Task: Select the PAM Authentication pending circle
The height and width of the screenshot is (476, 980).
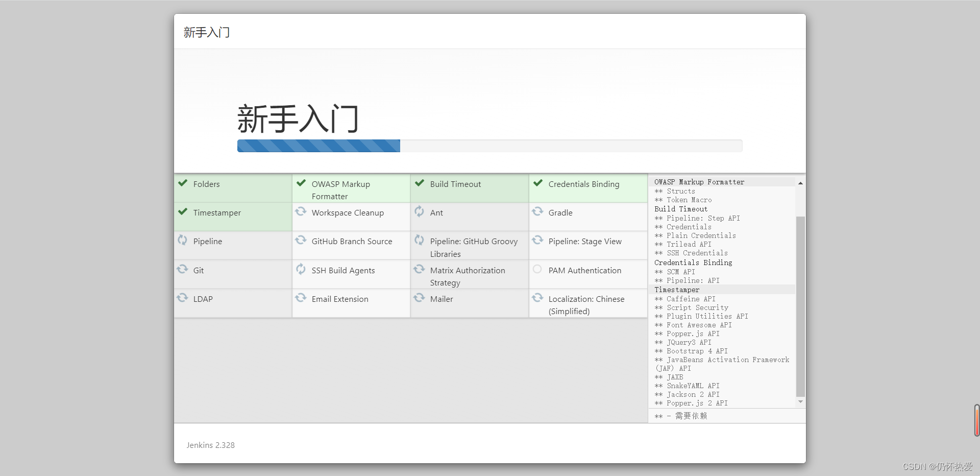Action: pyautogui.click(x=537, y=270)
